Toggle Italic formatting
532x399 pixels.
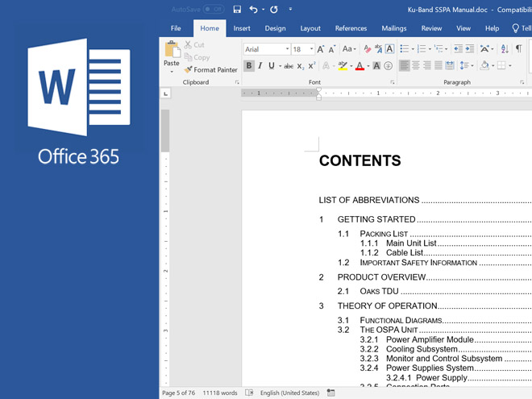[x=260, y=66]
